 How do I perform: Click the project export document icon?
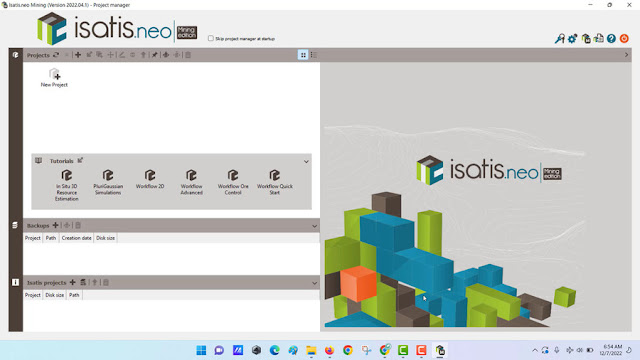click(598, 38)
